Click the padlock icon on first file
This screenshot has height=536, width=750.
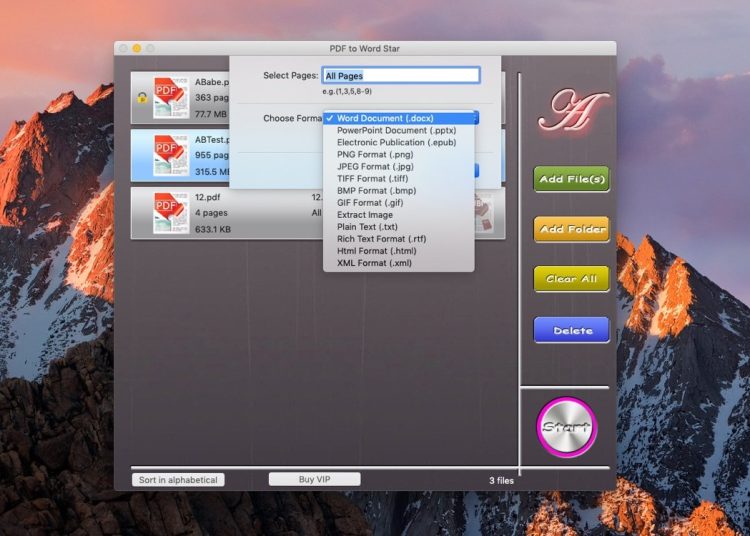(x=144, y=98)
